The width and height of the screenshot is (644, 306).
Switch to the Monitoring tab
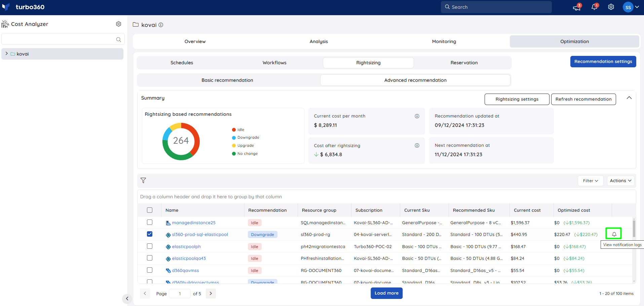click(x=444, y=41)
